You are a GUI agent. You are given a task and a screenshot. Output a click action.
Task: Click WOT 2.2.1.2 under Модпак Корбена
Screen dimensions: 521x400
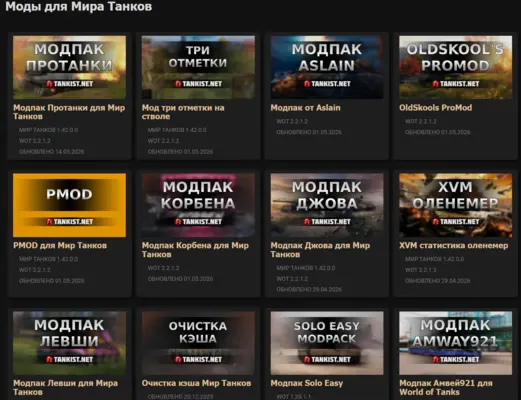[163, 268]
